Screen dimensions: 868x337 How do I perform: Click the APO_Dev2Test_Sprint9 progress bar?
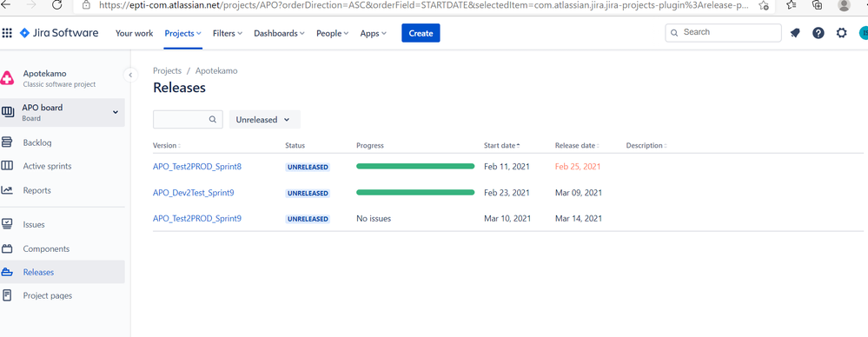tap(415, 193)
